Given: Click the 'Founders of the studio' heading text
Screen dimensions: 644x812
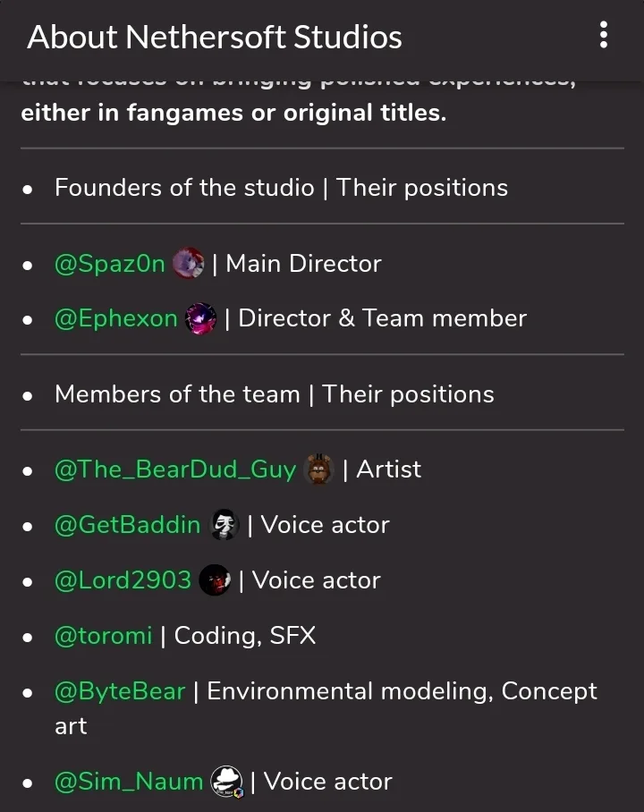Looking at the screenshot, I should point(184,188).
